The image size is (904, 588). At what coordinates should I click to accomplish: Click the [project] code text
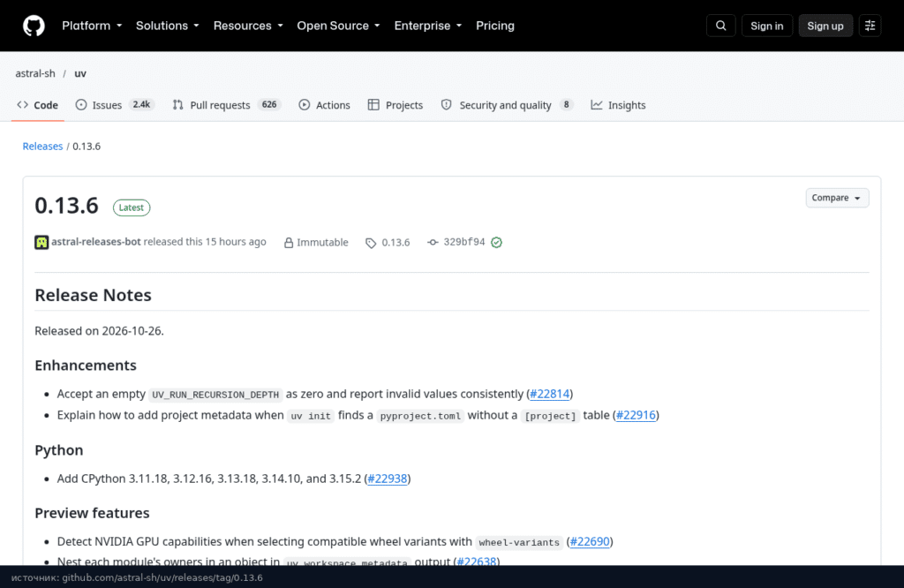pyautogui.click(x=550, y=416)
